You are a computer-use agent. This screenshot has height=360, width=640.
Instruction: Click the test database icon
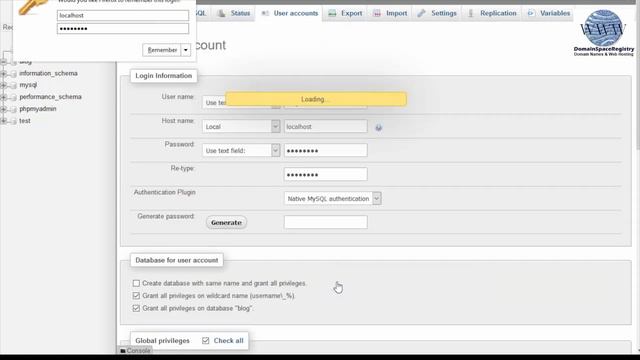pyautogui.click(x=13, y=121)
